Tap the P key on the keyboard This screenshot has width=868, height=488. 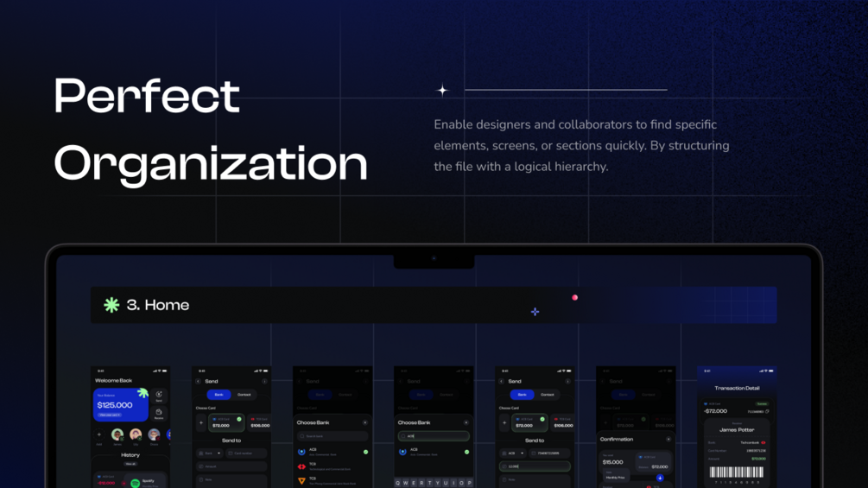(x=470, y=483)
